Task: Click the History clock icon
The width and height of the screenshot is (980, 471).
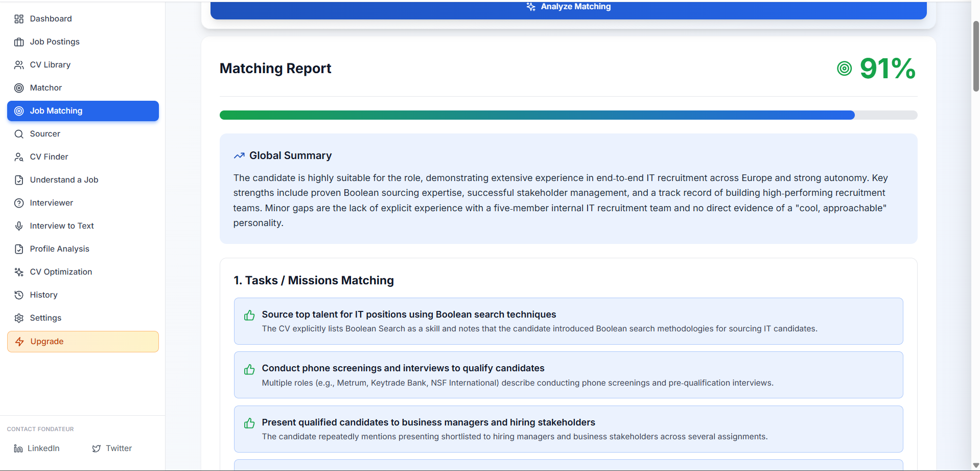Action: tap(19, 295)
